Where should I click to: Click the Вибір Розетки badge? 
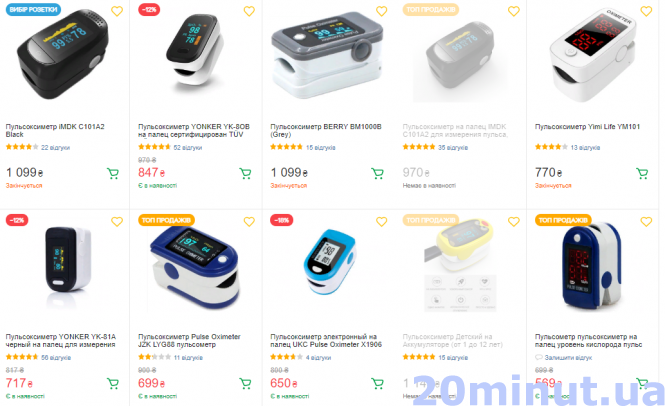[x=33, y=9]
